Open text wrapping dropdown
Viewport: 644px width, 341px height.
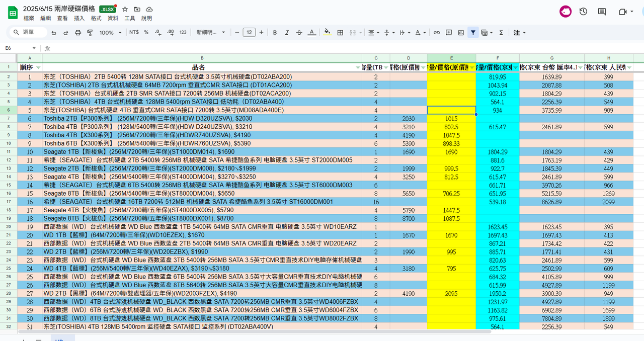pos(405,32)
